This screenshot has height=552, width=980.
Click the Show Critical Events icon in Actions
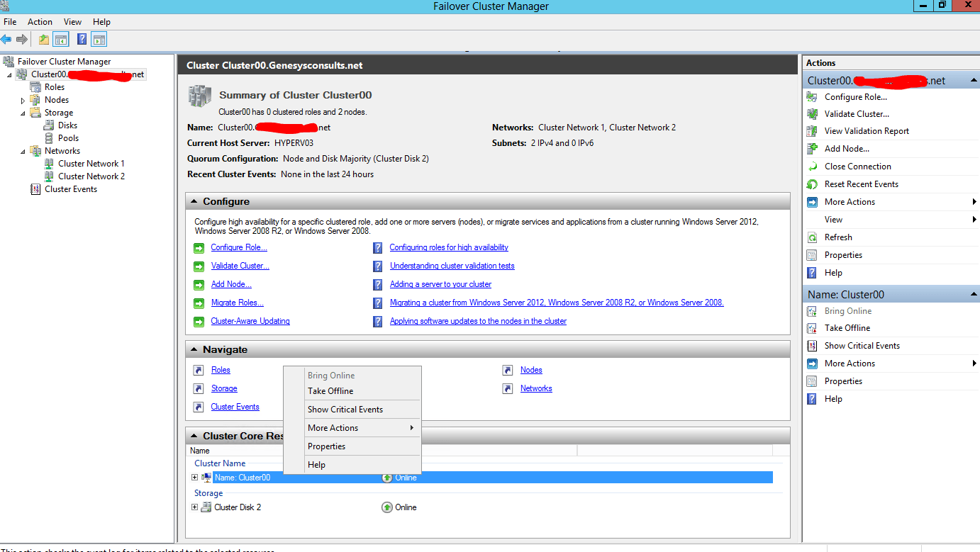coord(812,346)
